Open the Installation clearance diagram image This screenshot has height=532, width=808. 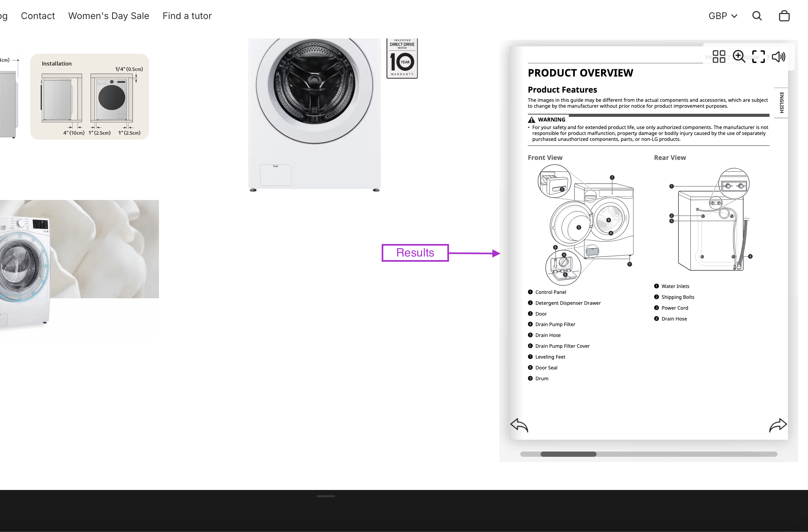pos(90,97)
